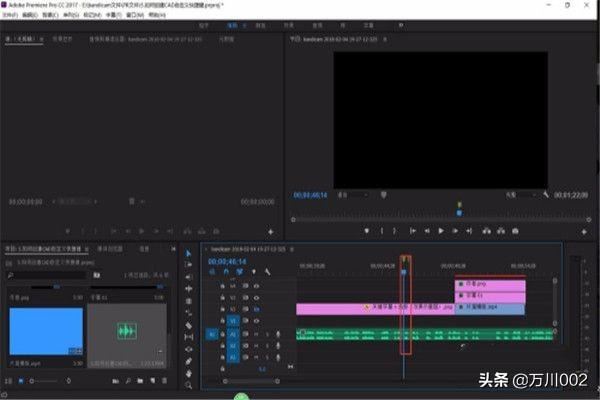
Task: Go to Out point in Program monitor
Action: 469,231
